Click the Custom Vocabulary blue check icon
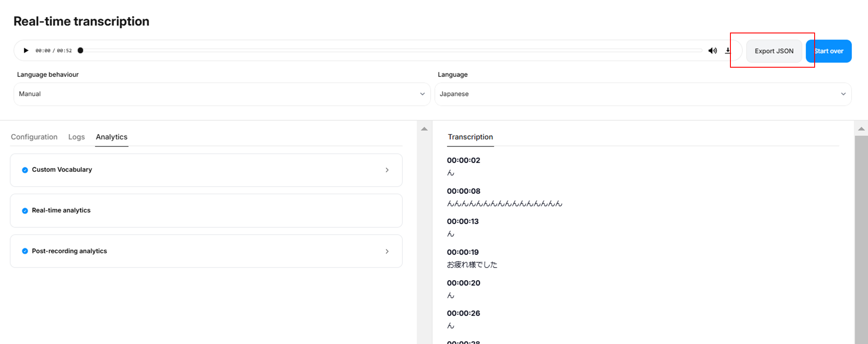 point(25,170)
